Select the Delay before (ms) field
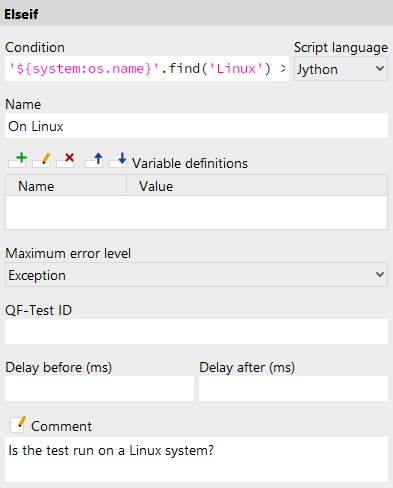 pos(99,389)
